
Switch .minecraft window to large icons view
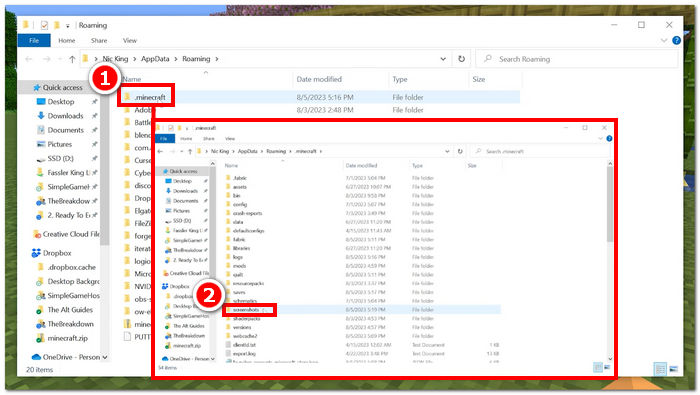607,367
